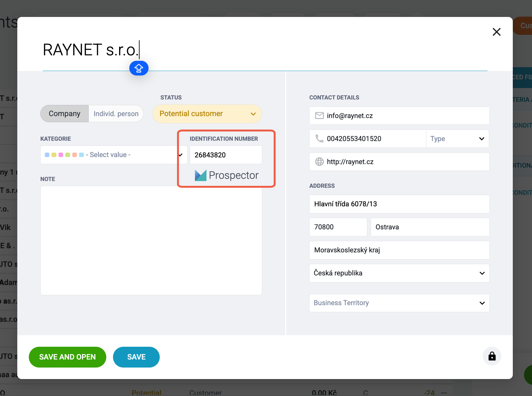Click the lock icon in footer
This screenshot has height=396, width=532.
click(x=492, y=356)
